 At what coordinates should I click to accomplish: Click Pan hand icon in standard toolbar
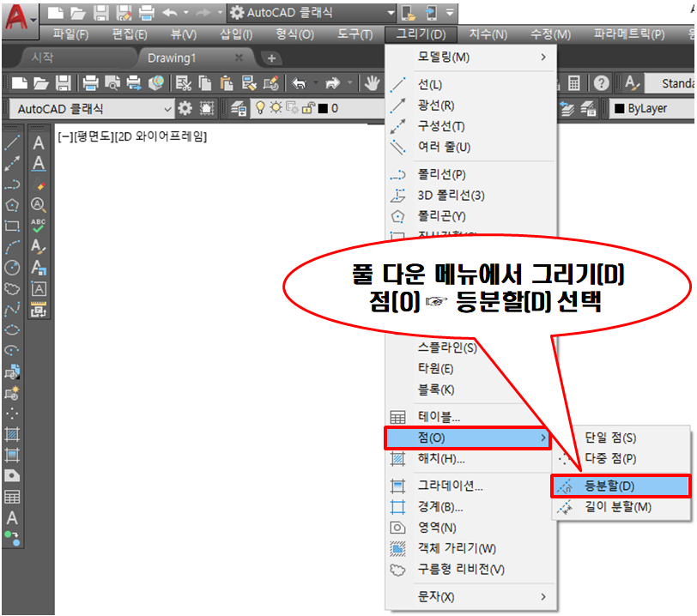[372, 83]
